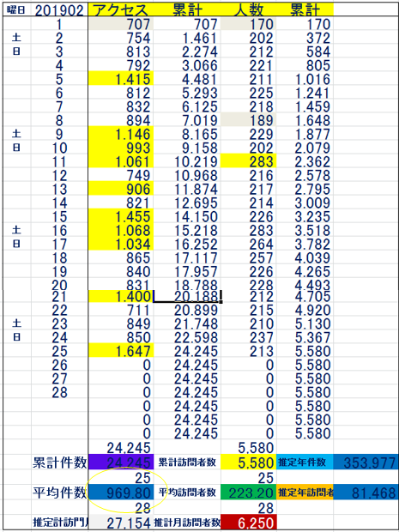Click the 201902 header cell
The width and height of the screenshot is (399, 532).
[x=59, y=10]
